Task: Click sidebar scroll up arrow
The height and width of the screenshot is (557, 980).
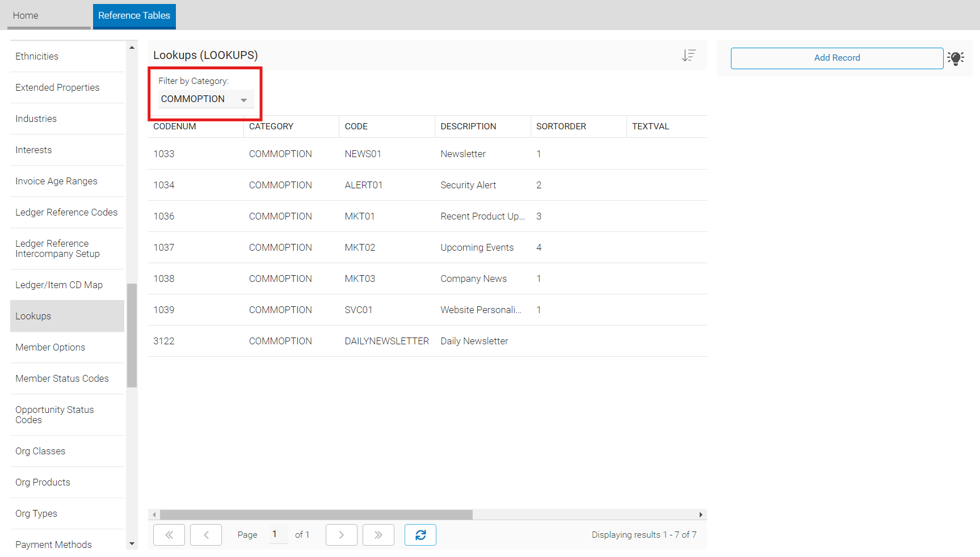Action: pos(132,48)
